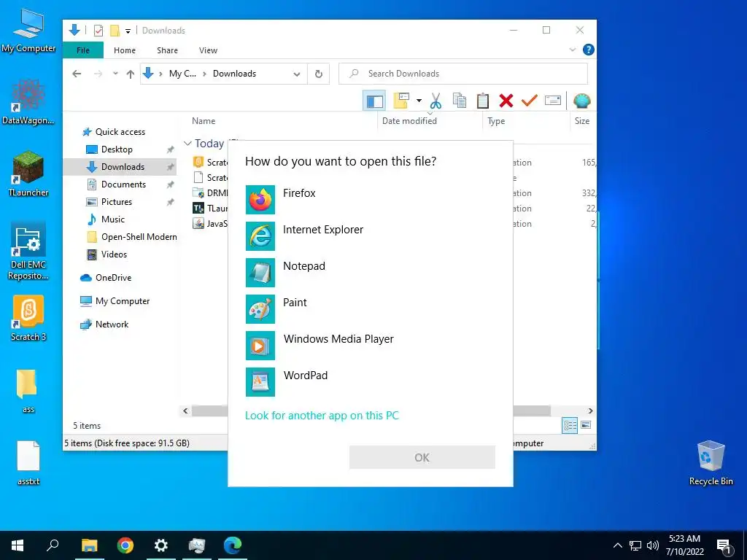
Task: Confirm the dialog with the OK button
Action: (x=422, y=457)
